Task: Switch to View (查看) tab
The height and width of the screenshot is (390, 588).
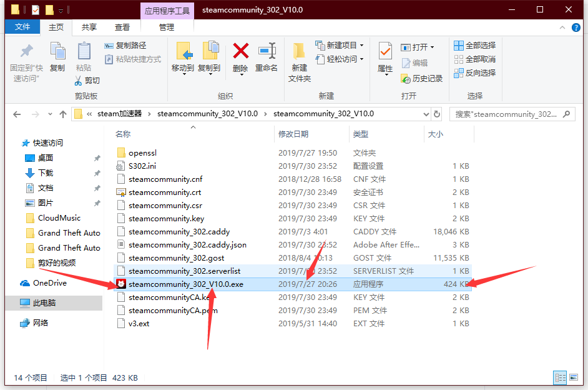Action: [122, 27]
